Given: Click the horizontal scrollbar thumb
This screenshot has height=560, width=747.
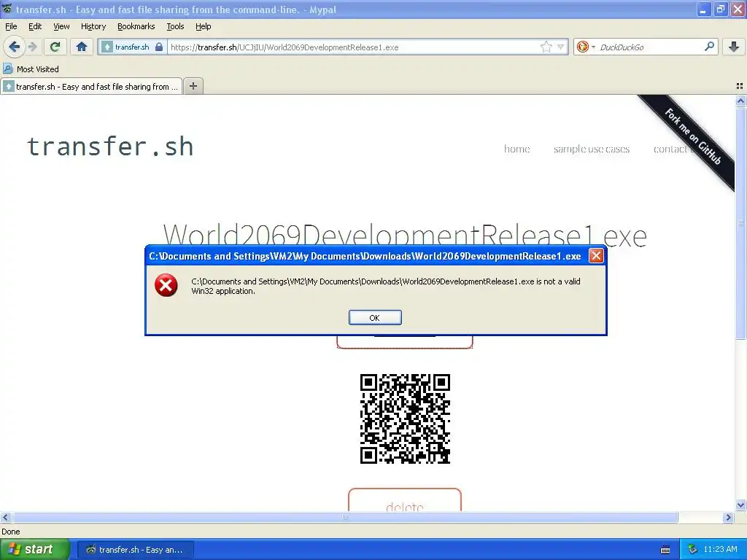Looking at the screenshot, I should click(345, 517).
